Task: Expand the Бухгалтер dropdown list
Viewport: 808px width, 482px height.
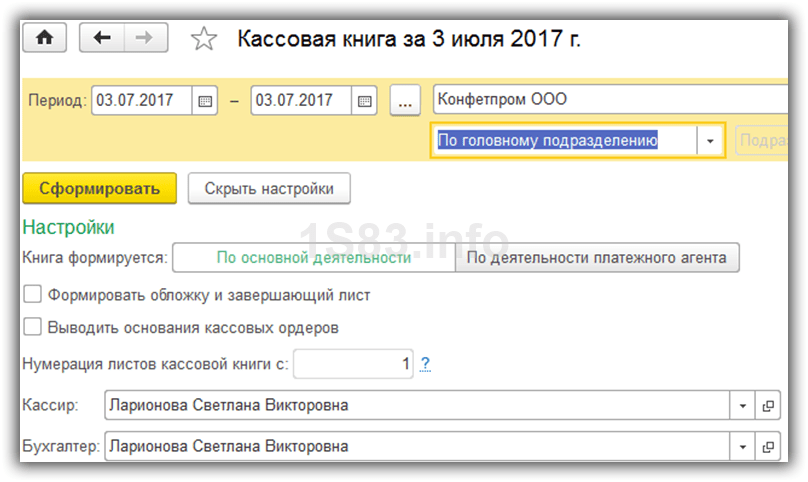Action: 743,447
